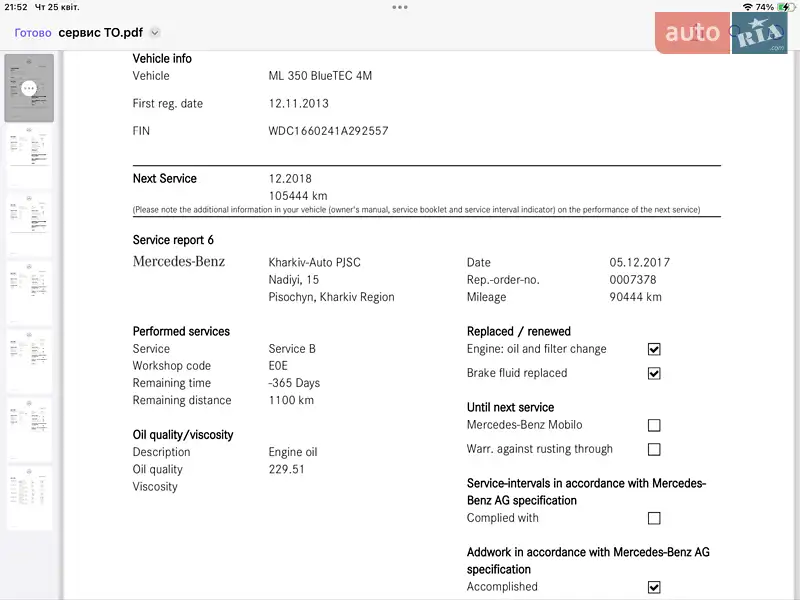This screenshot has height=600, width=800.
Task: Tap the Service report 6 heading
Action: pos(173,240)
